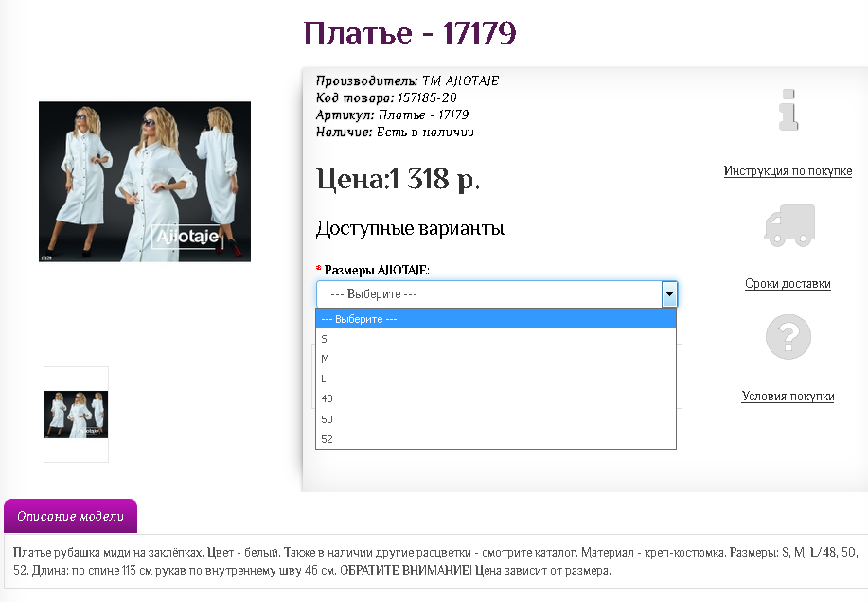
Task: Click the price text Цена:1 318 р.
Action: [398, 179]
